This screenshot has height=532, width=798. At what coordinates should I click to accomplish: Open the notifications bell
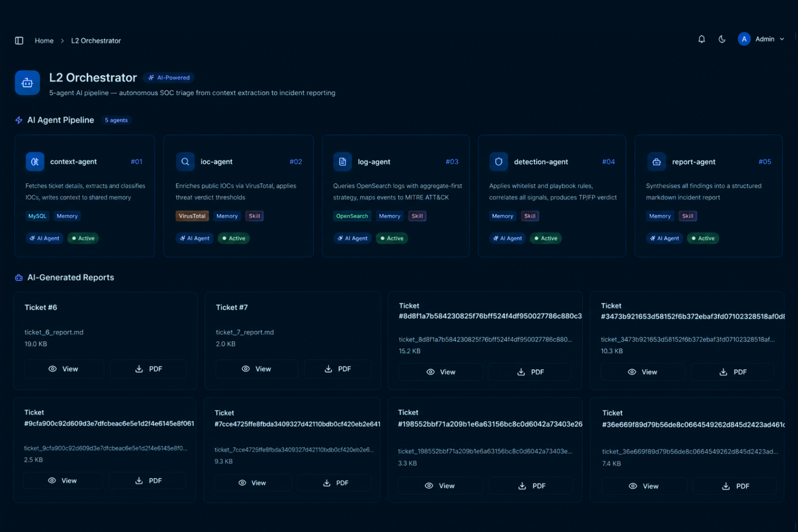701,39
